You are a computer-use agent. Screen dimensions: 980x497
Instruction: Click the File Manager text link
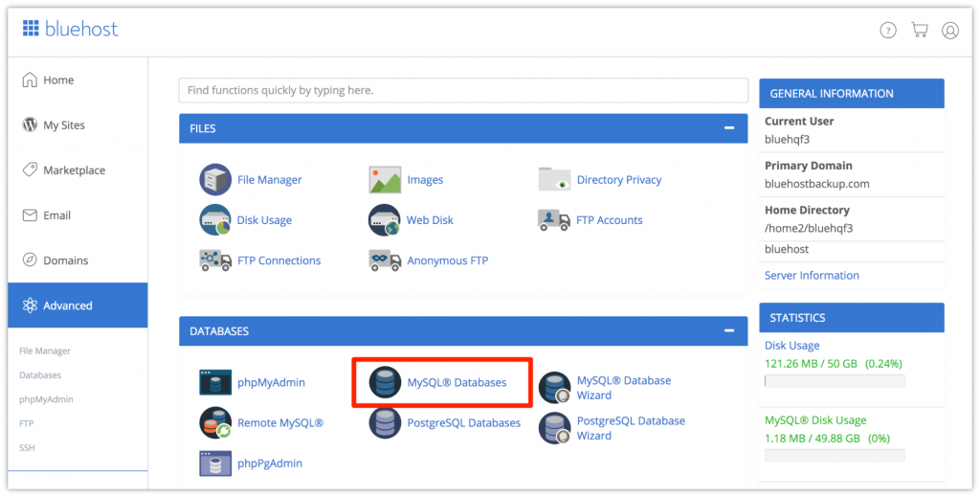(x=269, y=180)
